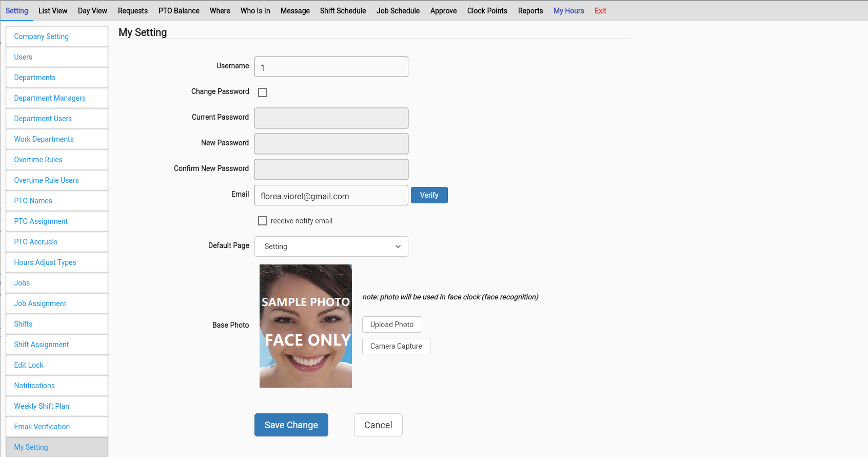The image size is (868, 457).
Task: Open Email Verification in the sidebar
Action: click(x=57, y=427)
